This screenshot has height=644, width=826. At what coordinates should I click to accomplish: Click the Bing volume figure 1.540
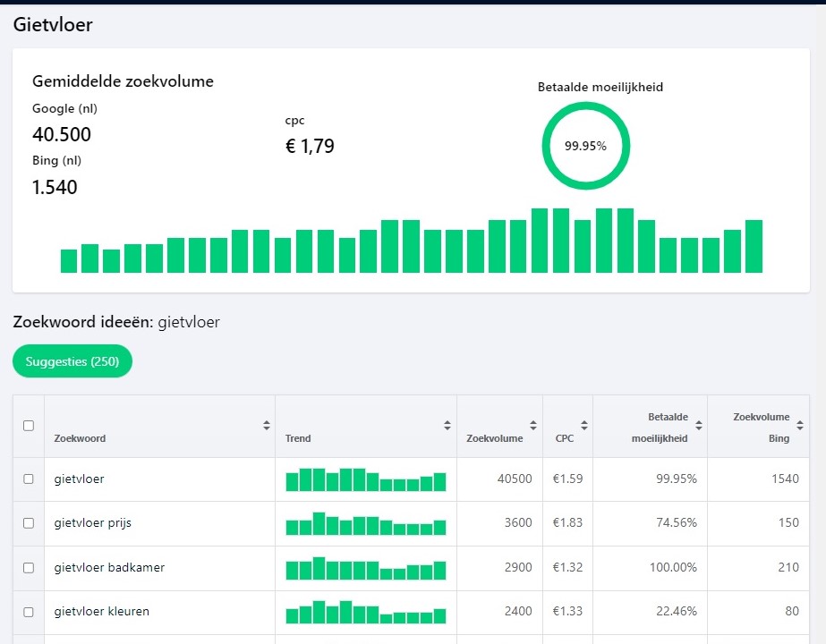point(55,188)
